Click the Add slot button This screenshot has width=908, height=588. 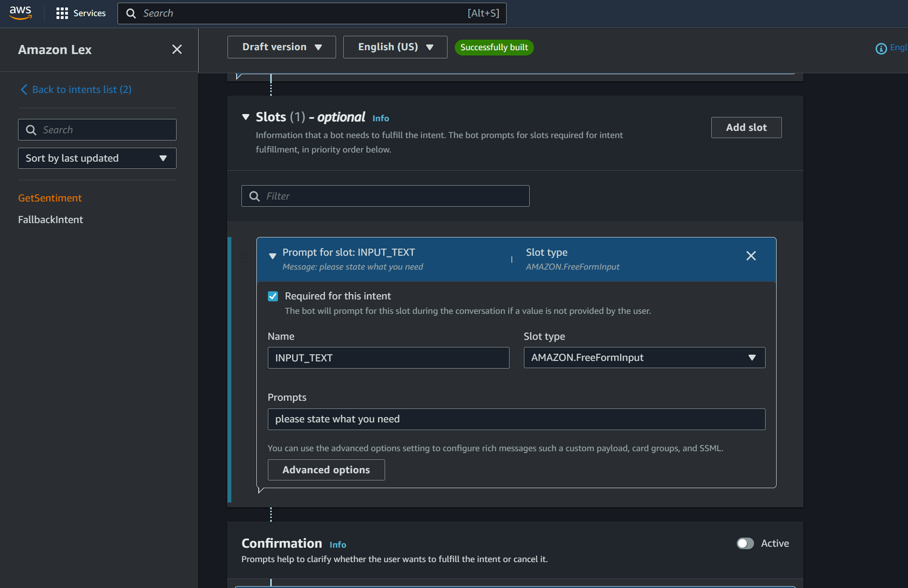coord(746,127)
